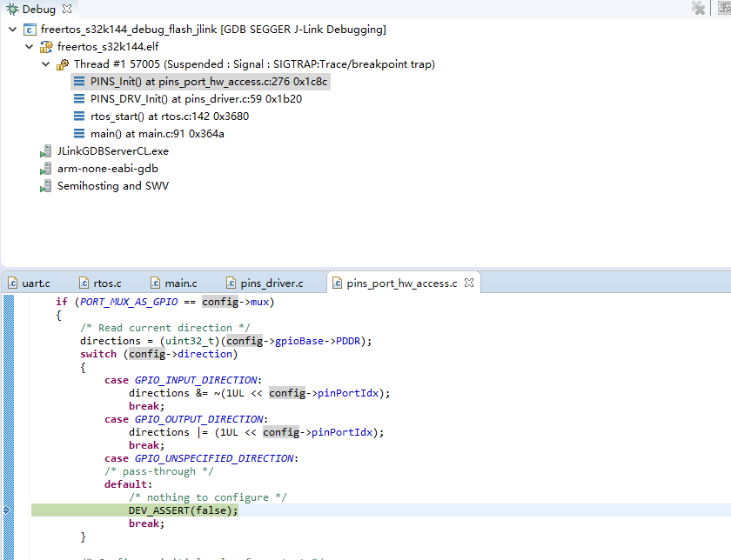Screen dimensions: 731x560
Task: Collapse the freertos_s32k144.elf node
Action: [29, 47]
